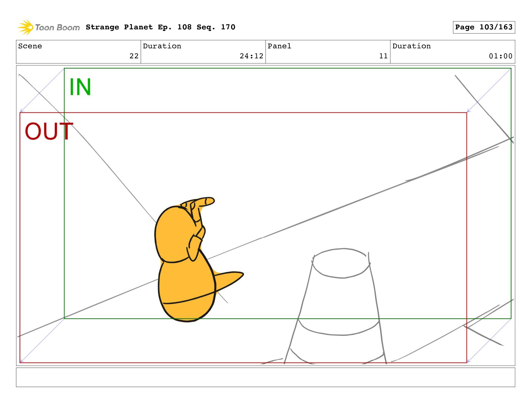532x411 pixels.
Task: Click the panel number "11"
Action: coord(383,56)
